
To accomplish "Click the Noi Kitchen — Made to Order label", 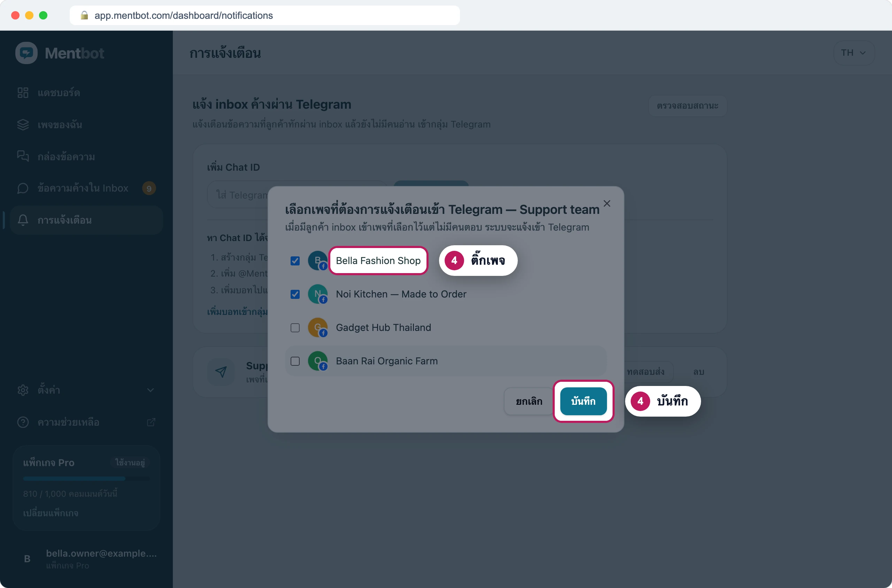I will 401,294.
